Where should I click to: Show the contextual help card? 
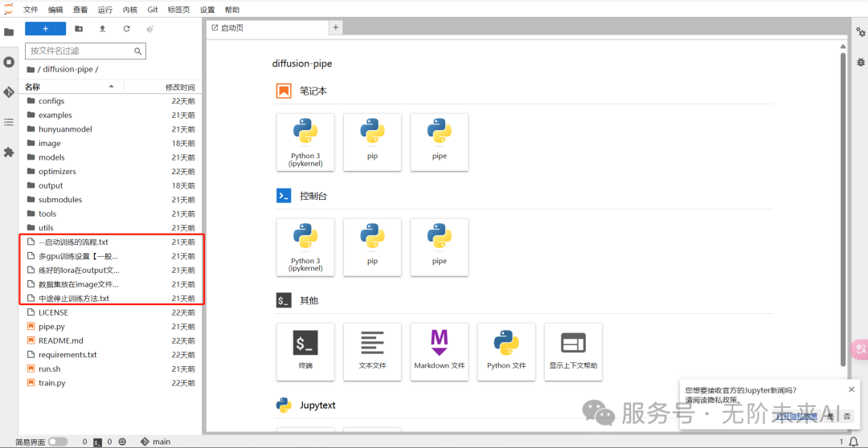click(x=574, y=352)
